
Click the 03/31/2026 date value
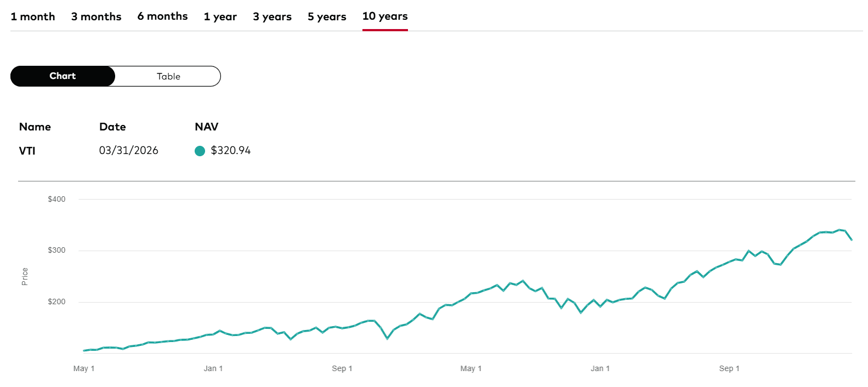click(129, 150)
